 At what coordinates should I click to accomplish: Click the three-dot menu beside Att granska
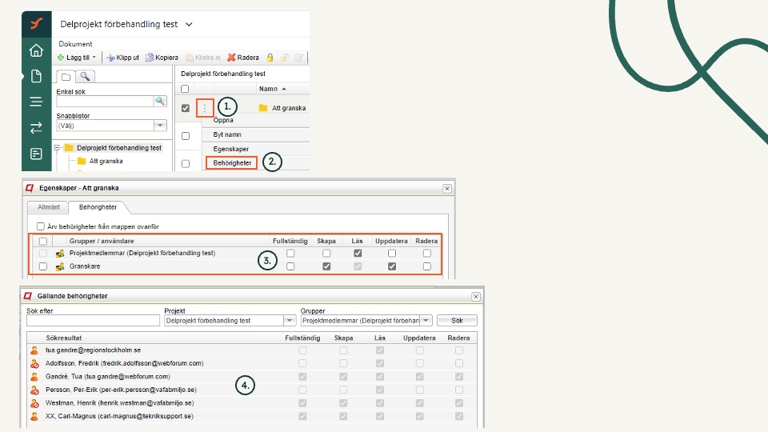coord(205,107)
